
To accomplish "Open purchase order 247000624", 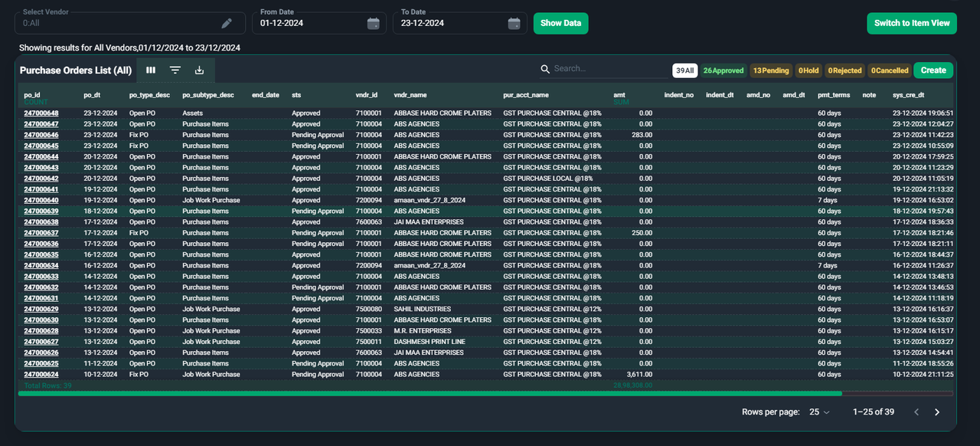I will coord(41,375).
